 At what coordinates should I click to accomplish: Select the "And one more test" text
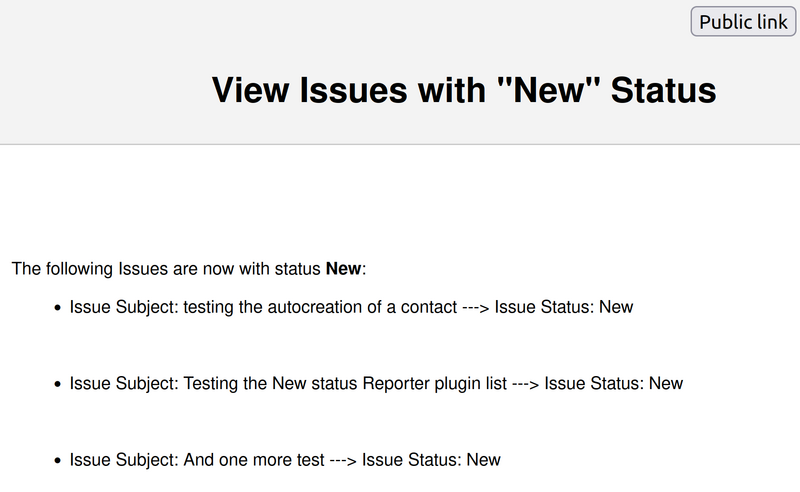pos(254,460)
